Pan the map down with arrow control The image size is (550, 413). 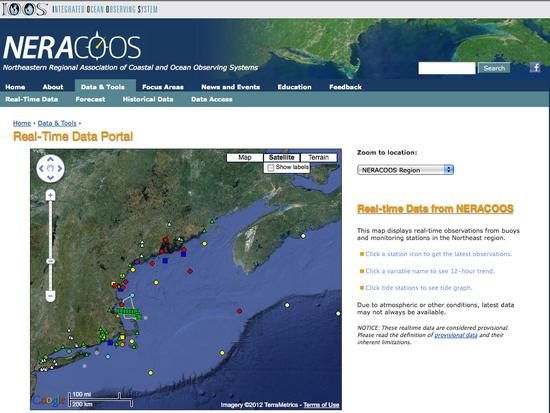click(51, 178)
